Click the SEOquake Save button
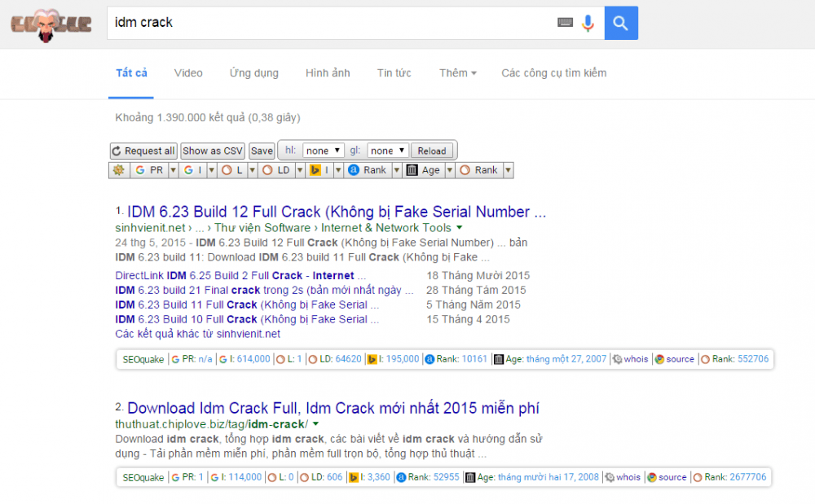815x504 pixels. tap(262, 151)
